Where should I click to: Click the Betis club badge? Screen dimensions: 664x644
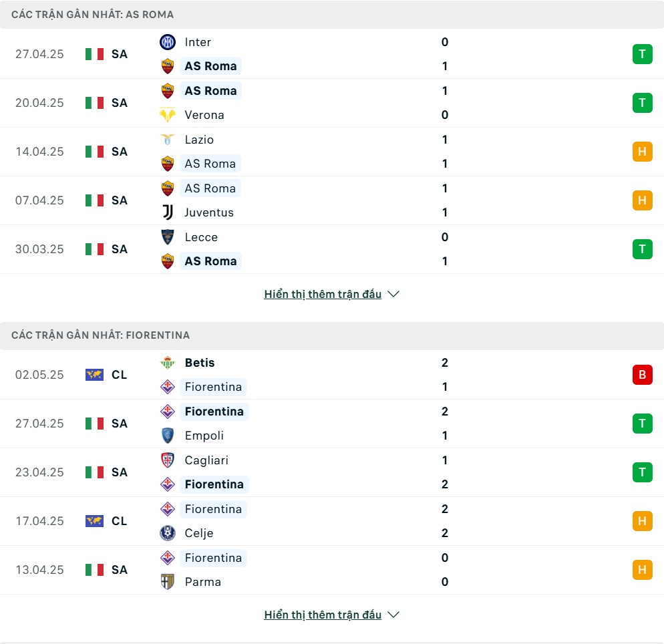pyautogui.click(x=168, y=363)
